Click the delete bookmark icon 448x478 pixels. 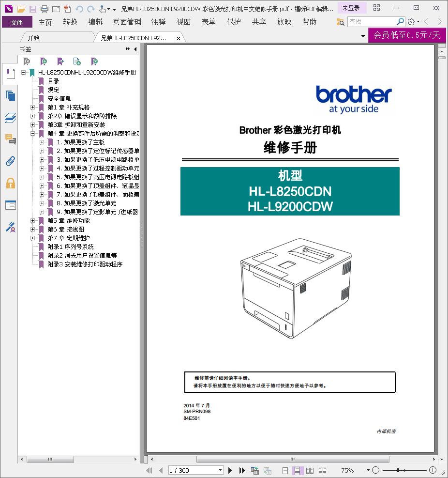click(27, 62)
